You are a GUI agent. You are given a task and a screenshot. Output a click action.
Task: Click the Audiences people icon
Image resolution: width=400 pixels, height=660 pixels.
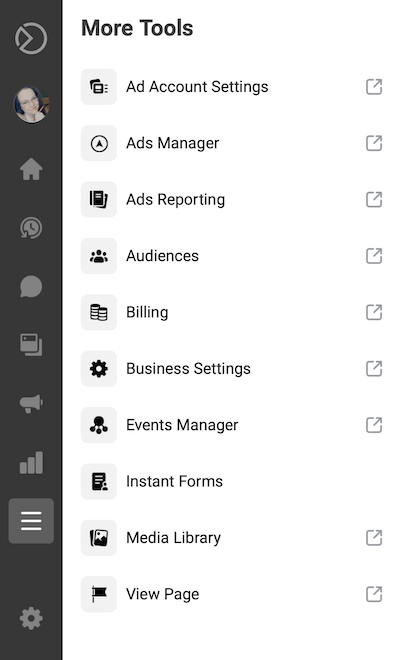[99, 256]
